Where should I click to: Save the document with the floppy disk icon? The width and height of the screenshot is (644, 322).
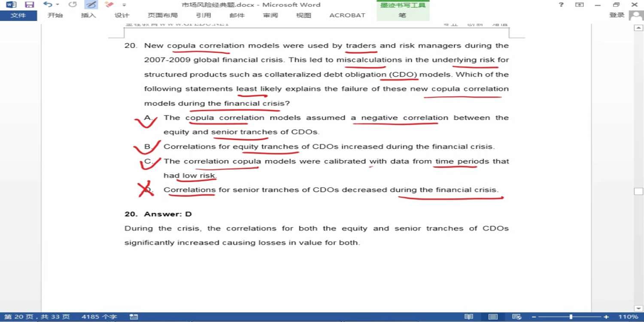coord(29,5)
